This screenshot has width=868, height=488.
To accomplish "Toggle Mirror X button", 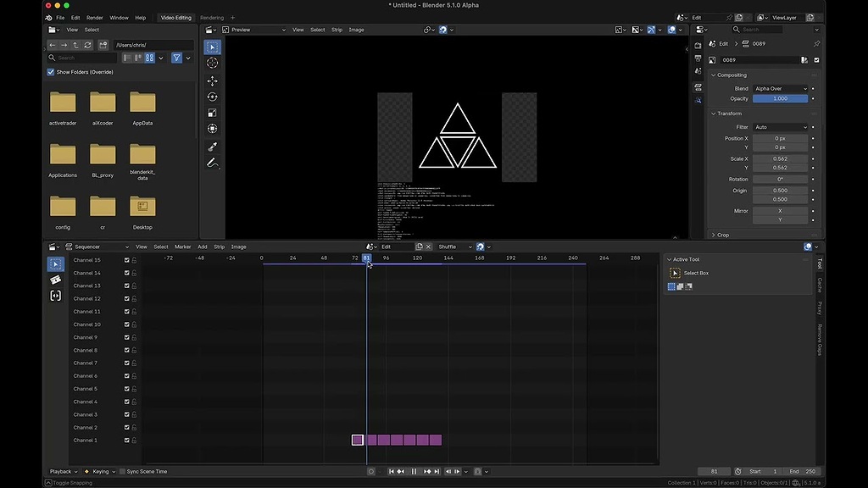I will [x=780, y=211].
